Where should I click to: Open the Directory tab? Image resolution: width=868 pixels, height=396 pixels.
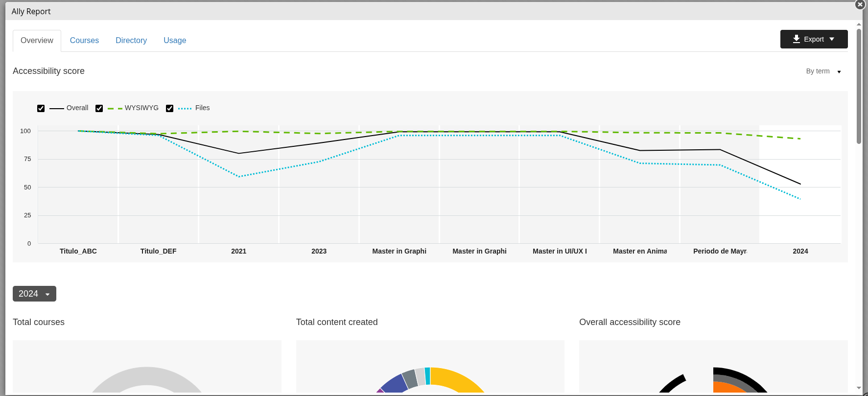(x=131, y=41)
